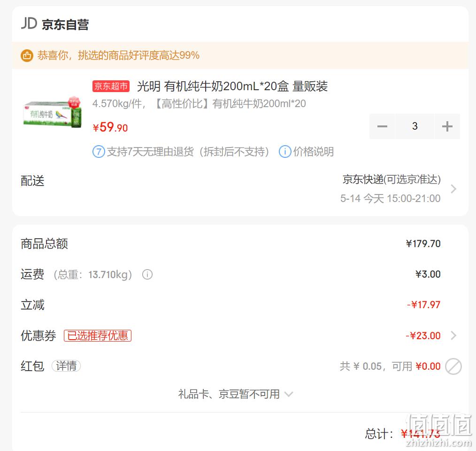The image size is (476, 451).
Task: Click the 立减 discount value -¥17.97
Action: click(x=423, y=305)
